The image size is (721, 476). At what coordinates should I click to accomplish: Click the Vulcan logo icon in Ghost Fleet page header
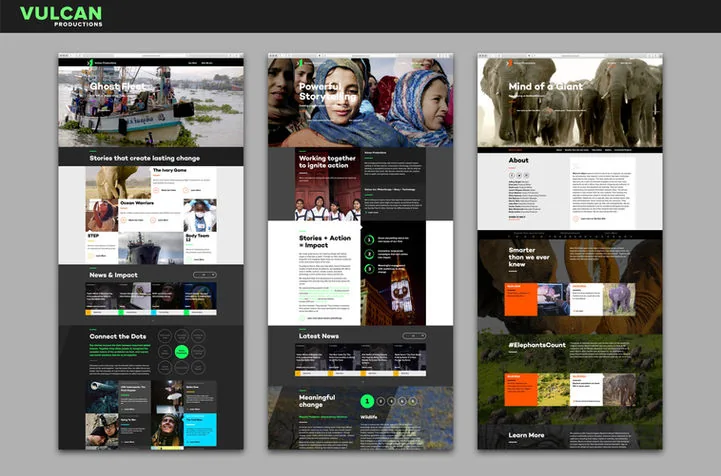(x=91, y=63)
